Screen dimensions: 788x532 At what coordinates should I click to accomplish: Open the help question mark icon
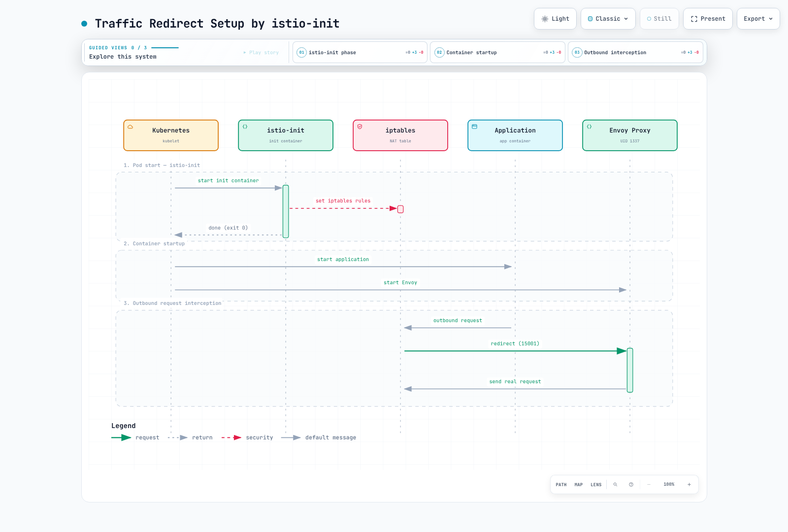631,485
